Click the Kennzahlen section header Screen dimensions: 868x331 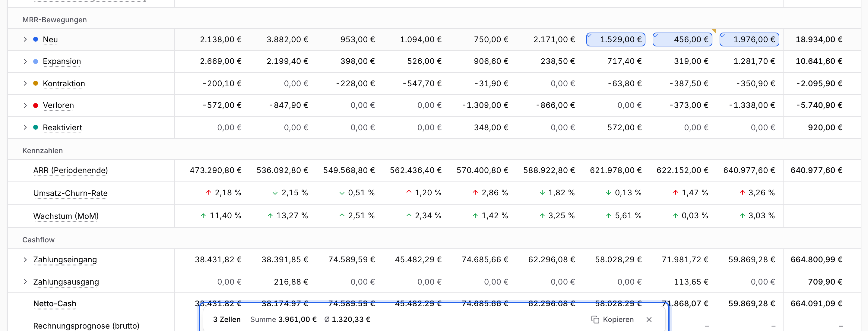click(43, 150)
